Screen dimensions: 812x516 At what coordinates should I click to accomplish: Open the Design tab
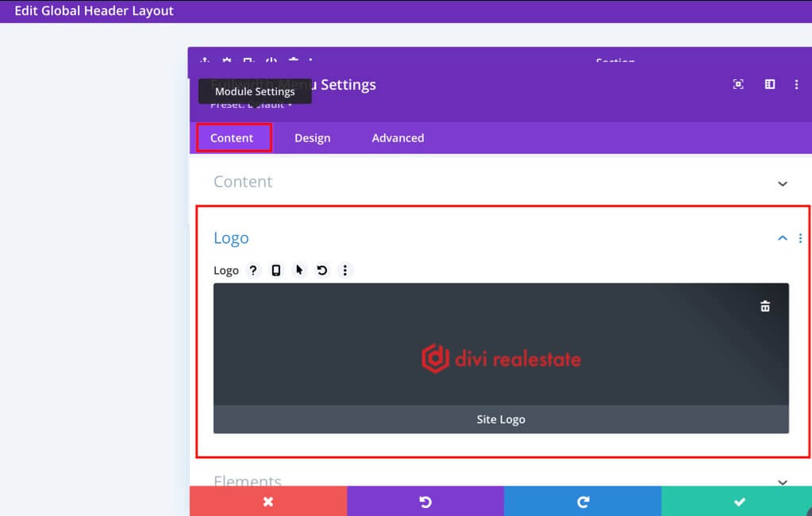(x=312, y=138)
